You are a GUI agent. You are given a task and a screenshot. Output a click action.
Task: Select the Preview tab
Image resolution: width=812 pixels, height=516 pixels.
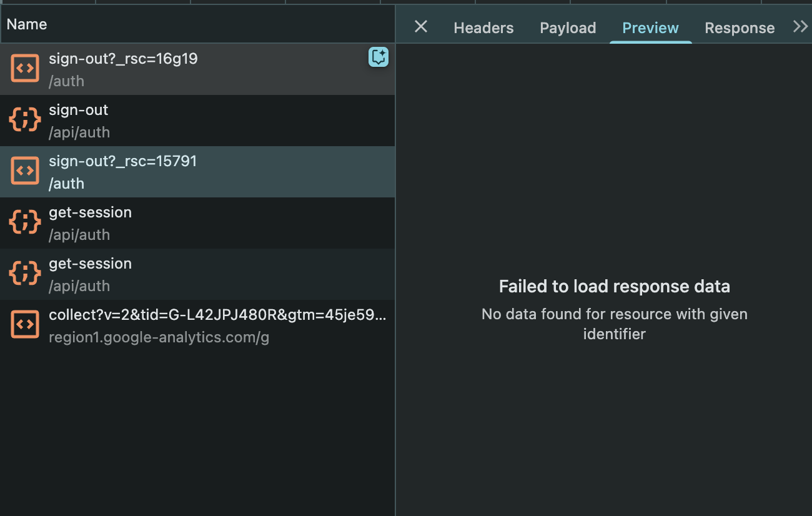click(x=650, y=28)
